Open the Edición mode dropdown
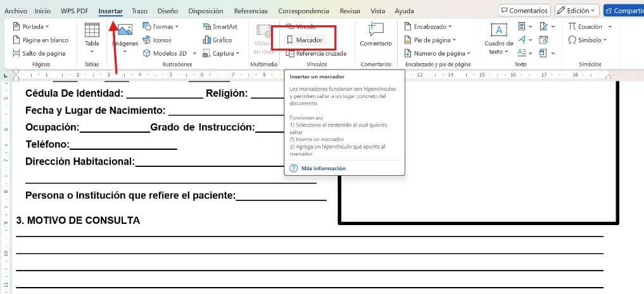Image resolution: width=644 pixels, height=294 pixels. click(x=577, y=11)
